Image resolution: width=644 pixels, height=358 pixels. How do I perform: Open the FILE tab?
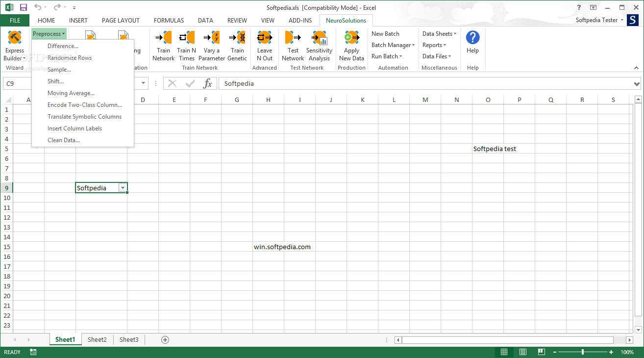(x=15, y=21)
